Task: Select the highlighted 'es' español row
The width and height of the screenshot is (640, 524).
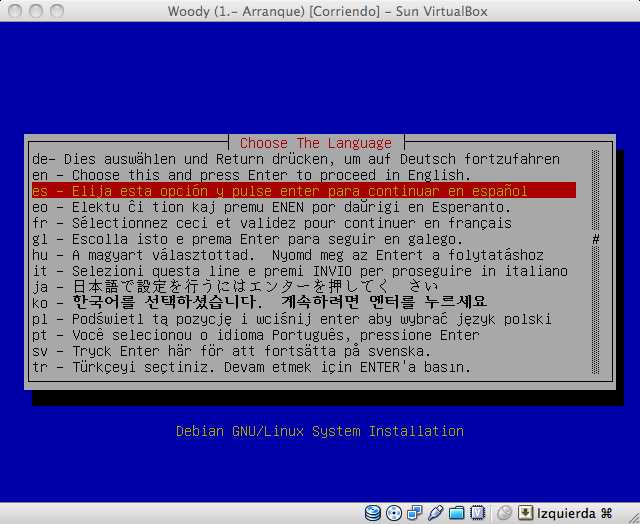Action: [304, 191]
